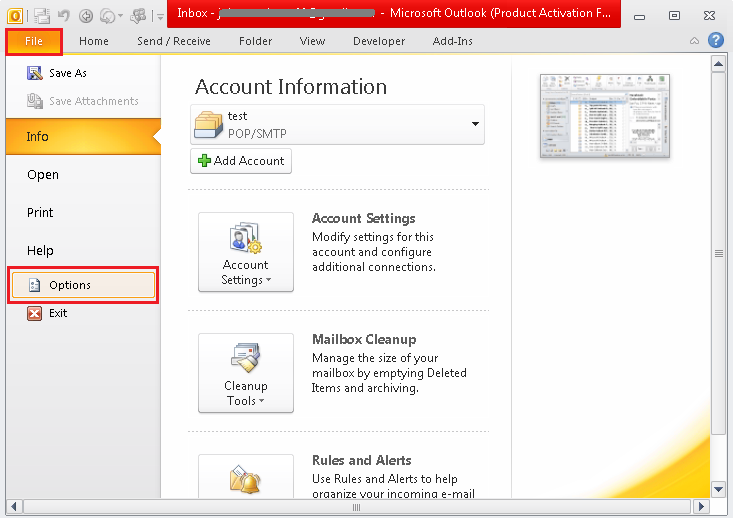Click the Account Information heading text
This screenshot has height=518, width=733.
click(291, 87)
